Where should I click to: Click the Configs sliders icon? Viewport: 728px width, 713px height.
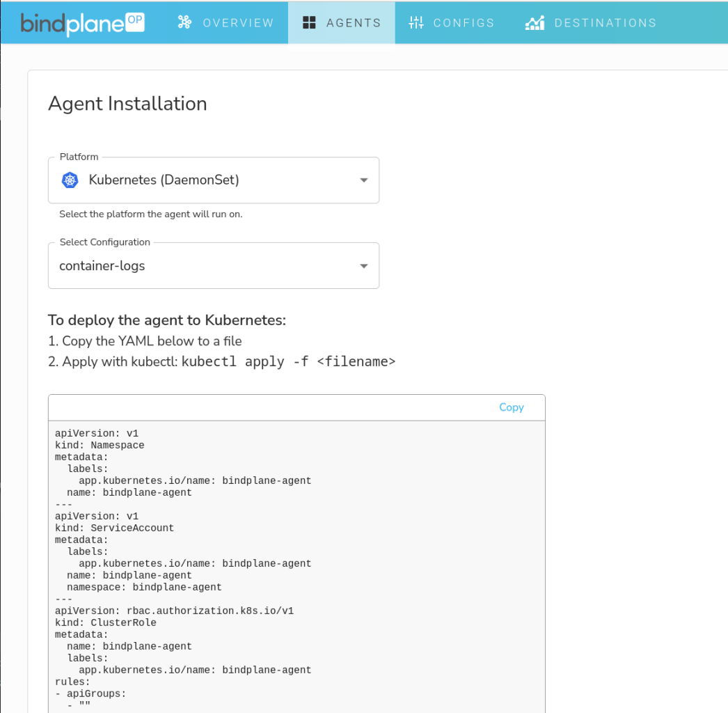pyautogui.click(x=416, y=22)
